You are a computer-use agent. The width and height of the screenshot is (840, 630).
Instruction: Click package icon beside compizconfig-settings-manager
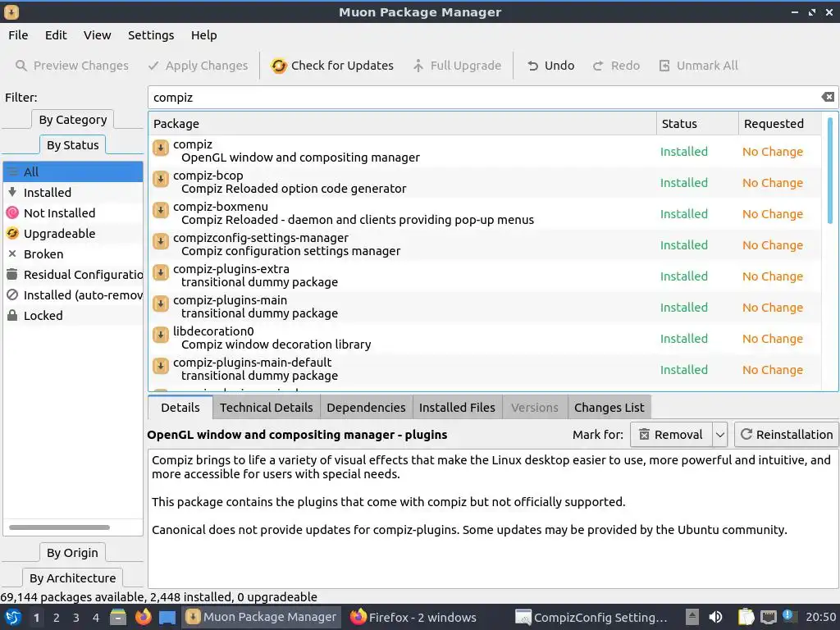(161, 242)
